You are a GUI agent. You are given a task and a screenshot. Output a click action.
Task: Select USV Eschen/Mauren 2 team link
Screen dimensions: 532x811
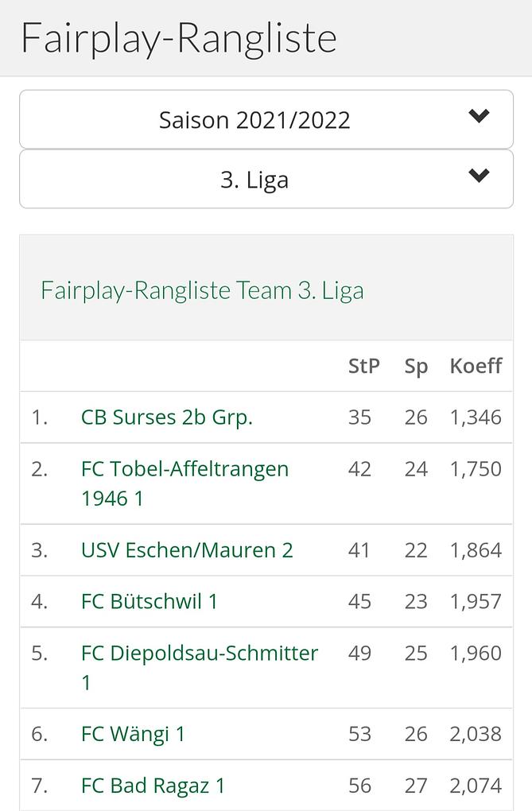[x=187, y=550]
